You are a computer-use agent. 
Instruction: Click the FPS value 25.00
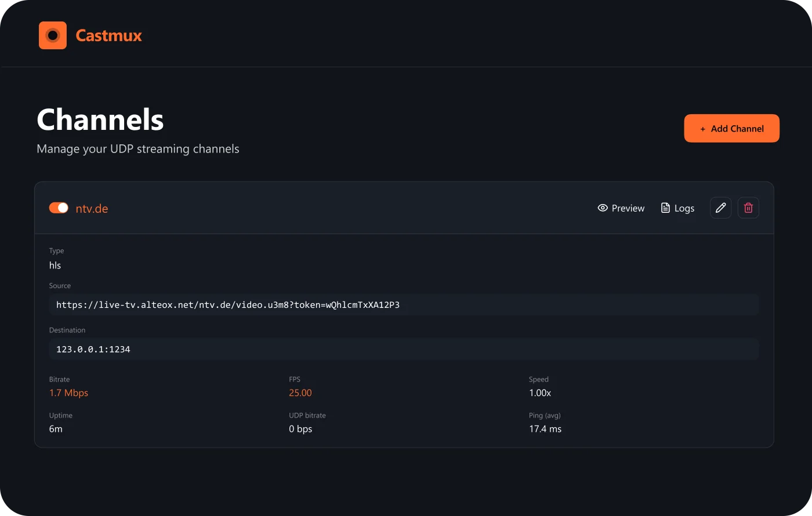click(x=300, y=393)
